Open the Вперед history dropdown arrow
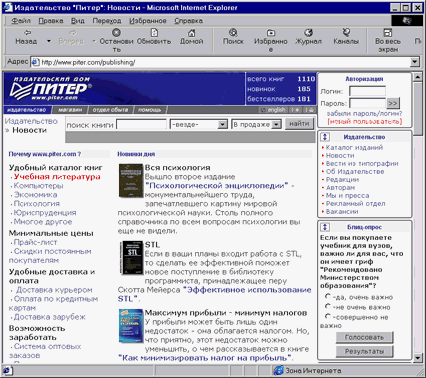This screenshot has height=378, width=426. point(94,41)
